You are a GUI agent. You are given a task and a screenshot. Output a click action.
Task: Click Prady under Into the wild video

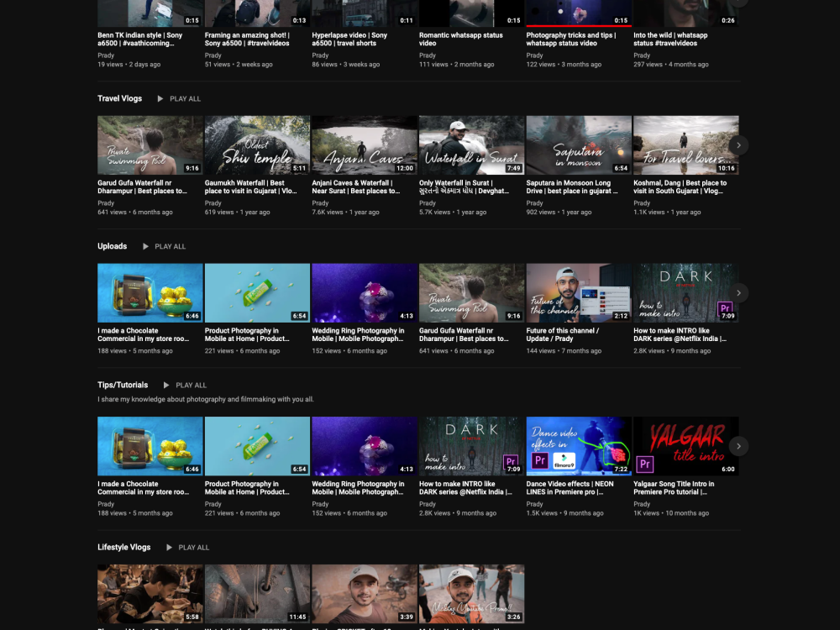[641, 55]
